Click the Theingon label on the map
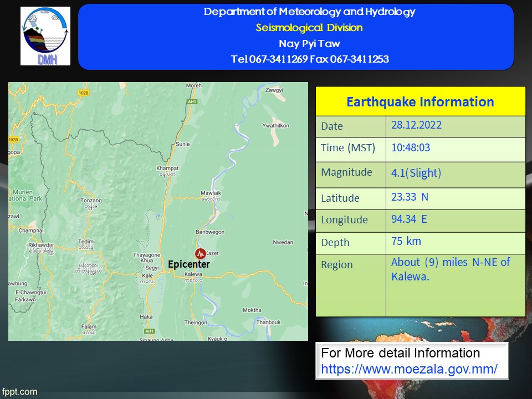 (x=196, y=323)
